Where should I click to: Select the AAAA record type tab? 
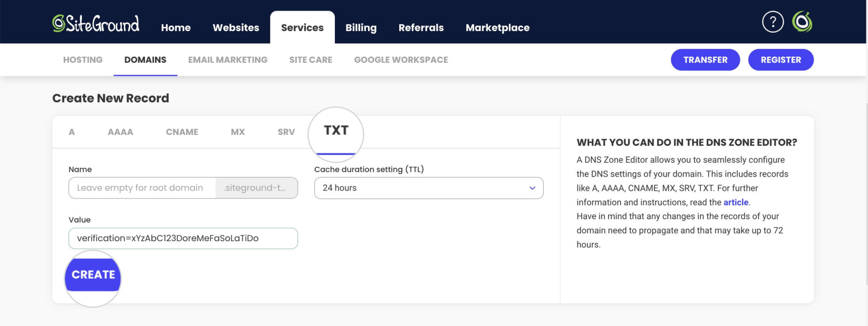point(120,132)
